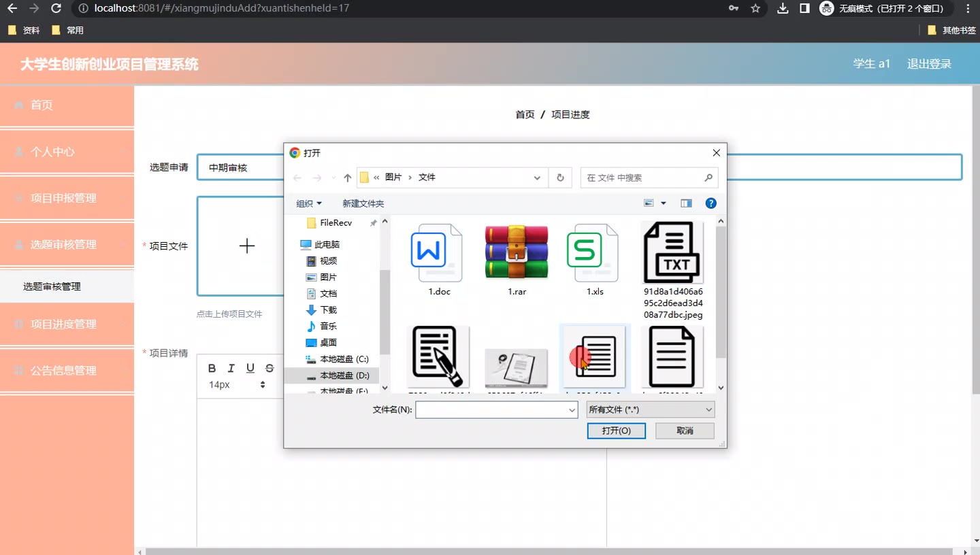Click 图片 in the address breadcrumb

pos(393,178)
